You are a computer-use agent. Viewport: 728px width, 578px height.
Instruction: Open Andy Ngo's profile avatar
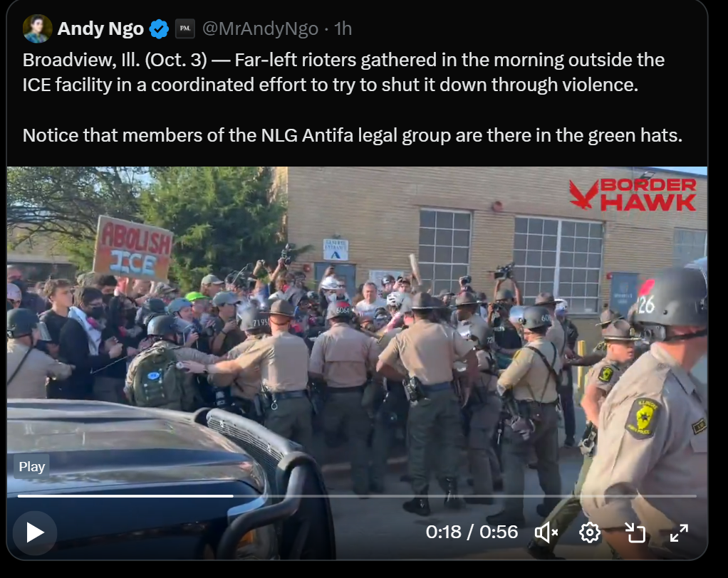pos(37,28)
